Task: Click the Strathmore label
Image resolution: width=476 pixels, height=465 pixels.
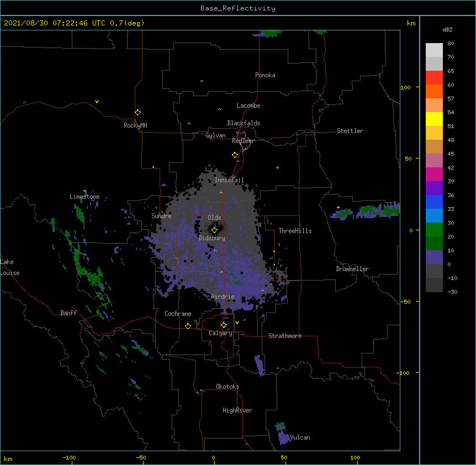Action: click(x=285, y=336)
